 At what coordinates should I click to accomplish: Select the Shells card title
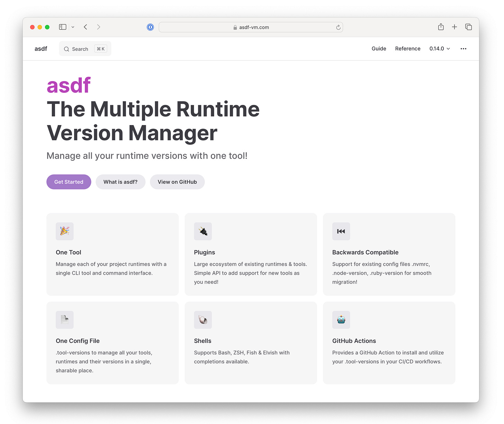click(202, 341)
